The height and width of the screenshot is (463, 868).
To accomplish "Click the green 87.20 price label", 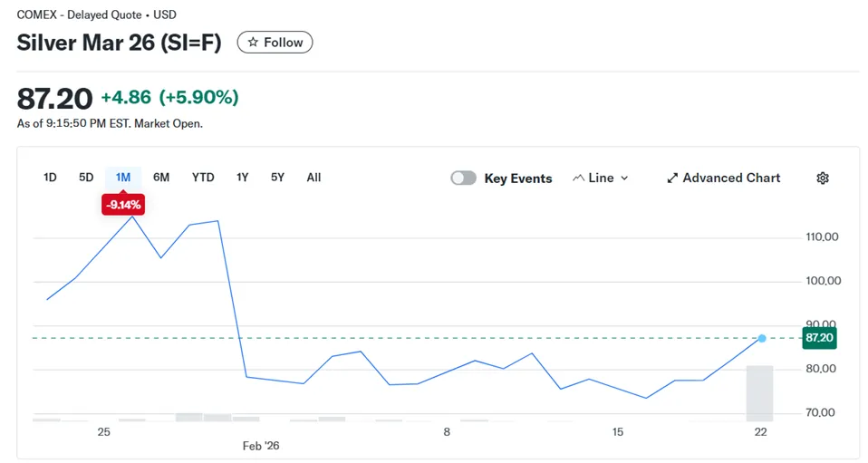I will [818, 338].
